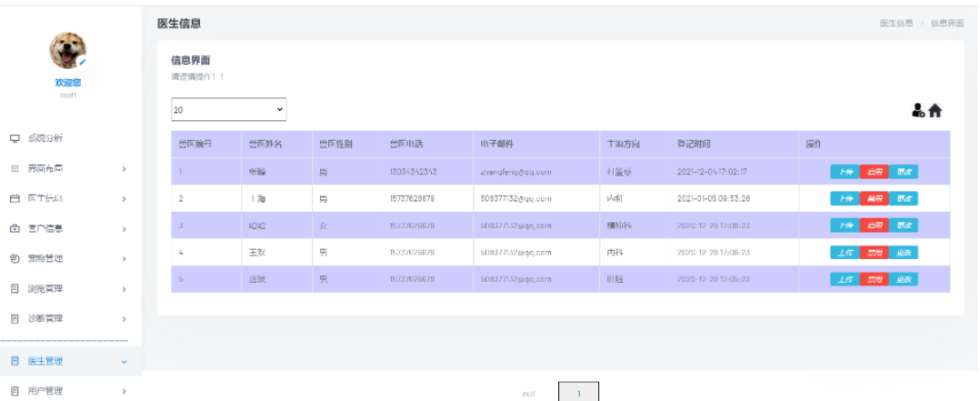Expand the 界面布局 chevron arrow

tap(124, 169)
